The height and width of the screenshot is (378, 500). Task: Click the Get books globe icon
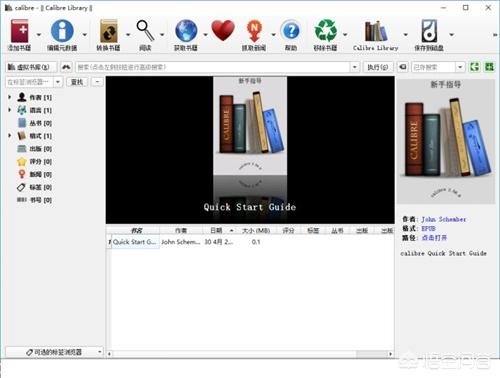186,31
